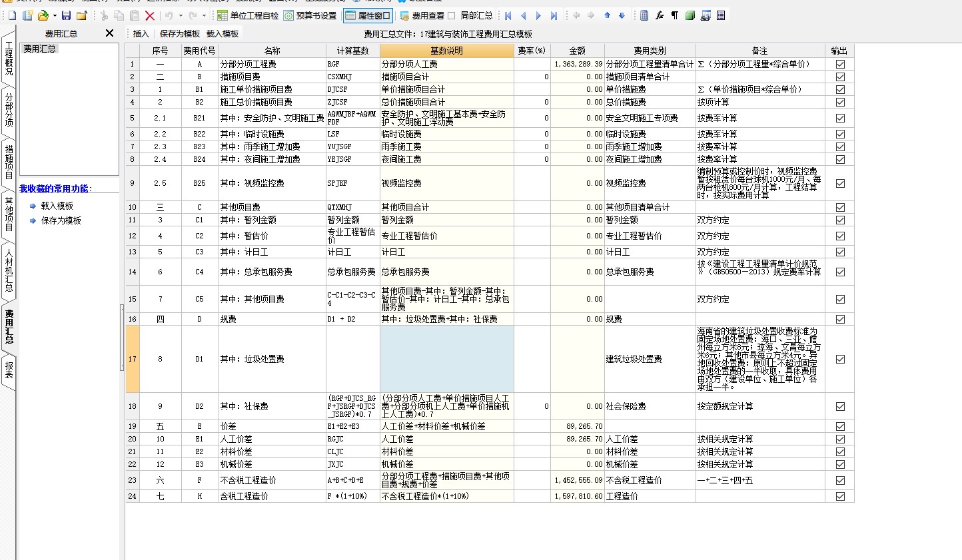
Task: Click the green cube icon
Action: pyautogui.click(x=690, y=15)
